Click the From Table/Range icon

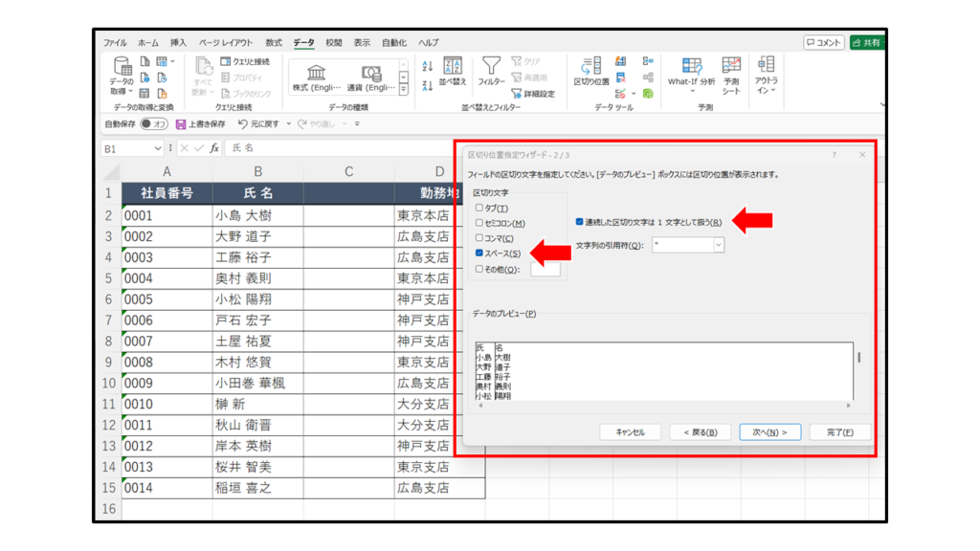click(x=145, y=94)
